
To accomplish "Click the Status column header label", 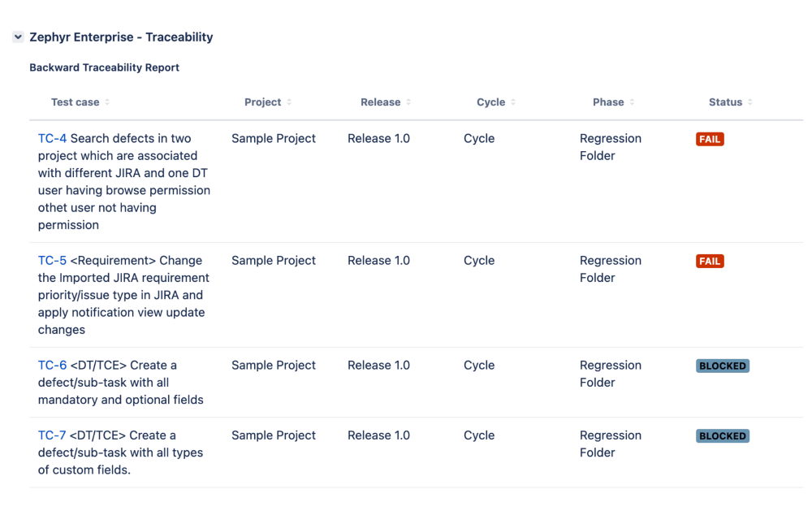I will [x=725, y=102].
